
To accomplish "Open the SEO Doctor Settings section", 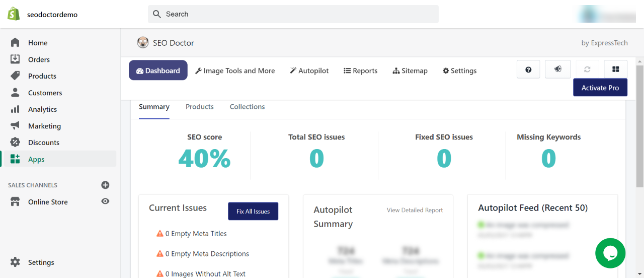I will (460, 71).
